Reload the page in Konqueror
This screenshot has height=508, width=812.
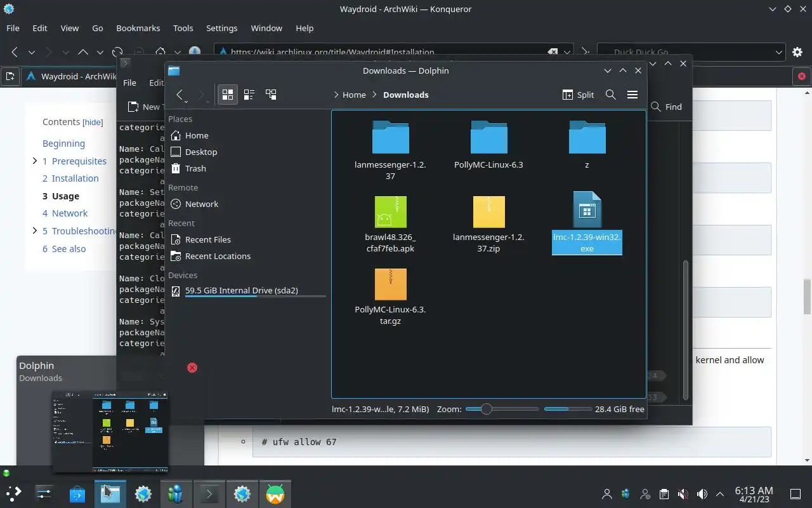point(117,52)
